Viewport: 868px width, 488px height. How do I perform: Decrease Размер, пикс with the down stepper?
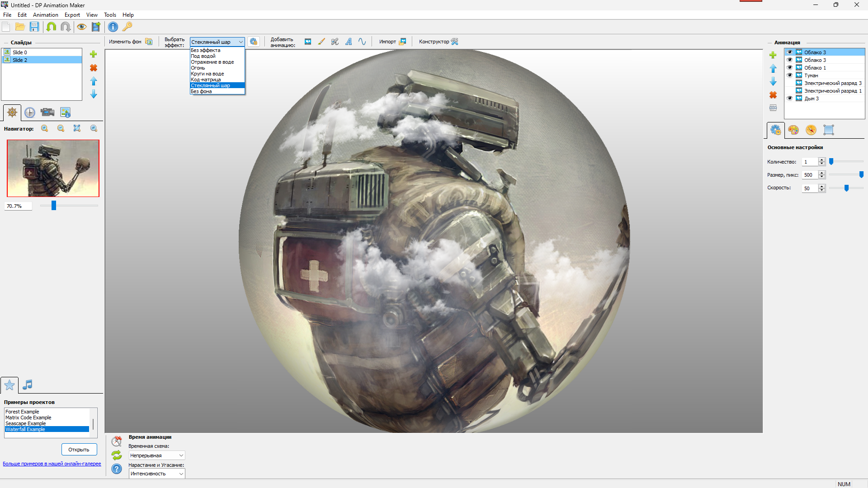coord(822,177)
